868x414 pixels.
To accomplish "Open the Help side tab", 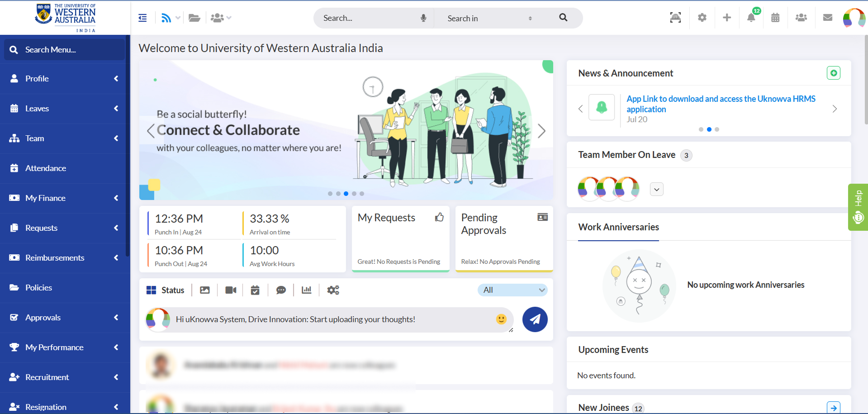I will point(858,207).
